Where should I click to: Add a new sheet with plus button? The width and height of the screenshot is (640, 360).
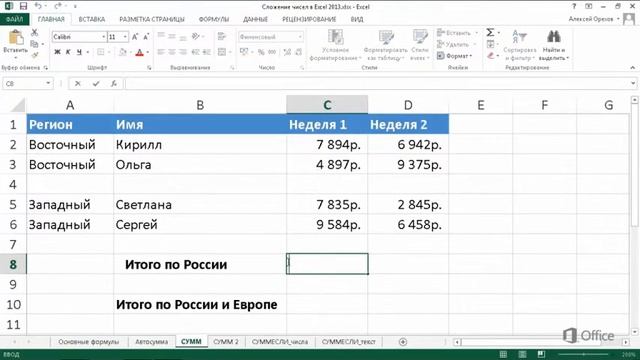[x=403, y=342]
